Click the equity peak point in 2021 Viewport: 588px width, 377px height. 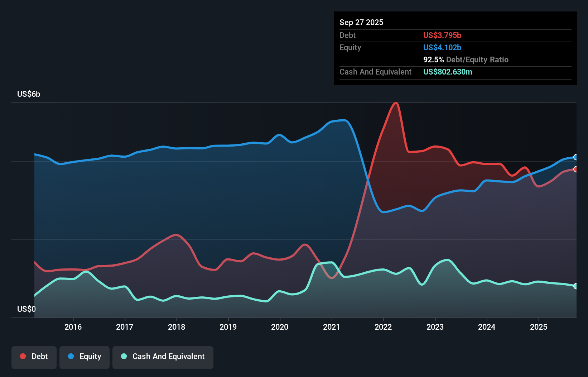tap(344, 120)
